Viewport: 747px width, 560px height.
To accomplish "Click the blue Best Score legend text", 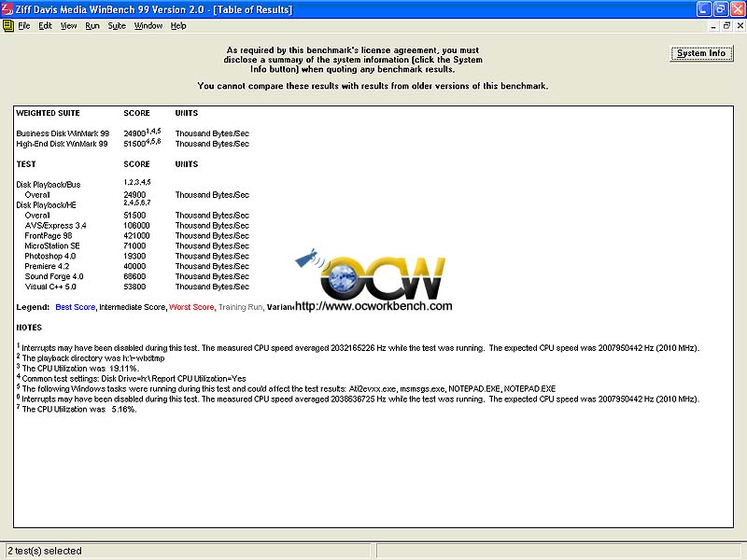I will coord(76,307).
